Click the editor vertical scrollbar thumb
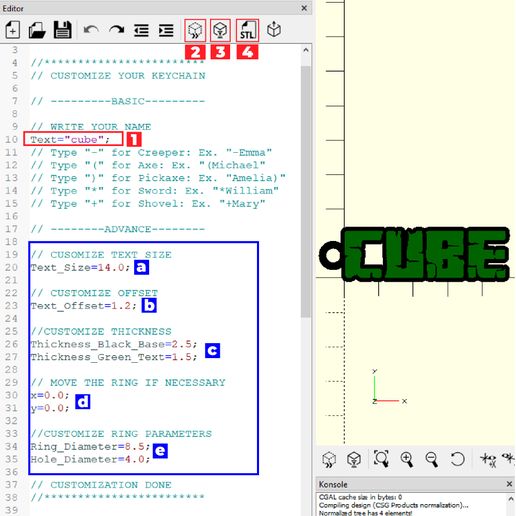Image resolution: width=516 pixels, height=516 pixels. [306, 192]
